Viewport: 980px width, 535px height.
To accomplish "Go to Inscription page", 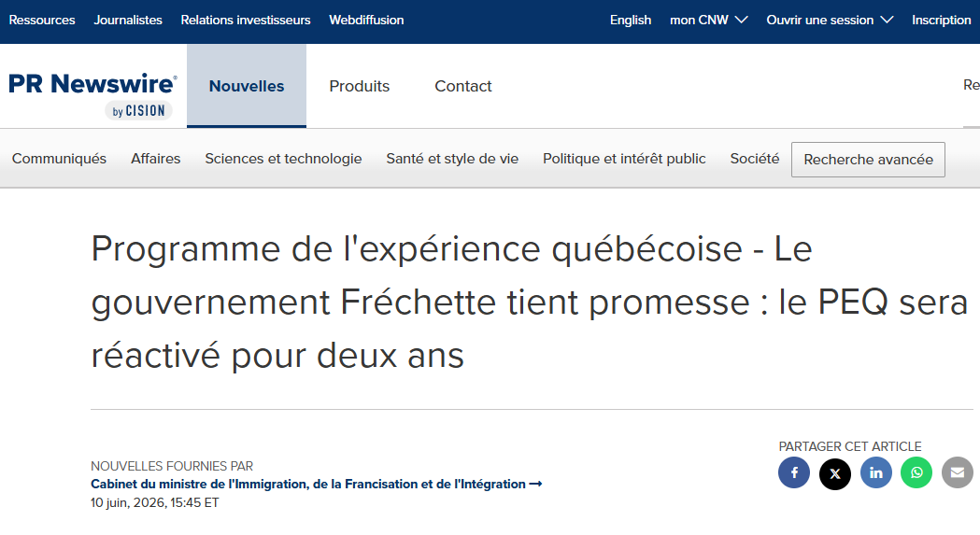I will click(x=941, y=20).
